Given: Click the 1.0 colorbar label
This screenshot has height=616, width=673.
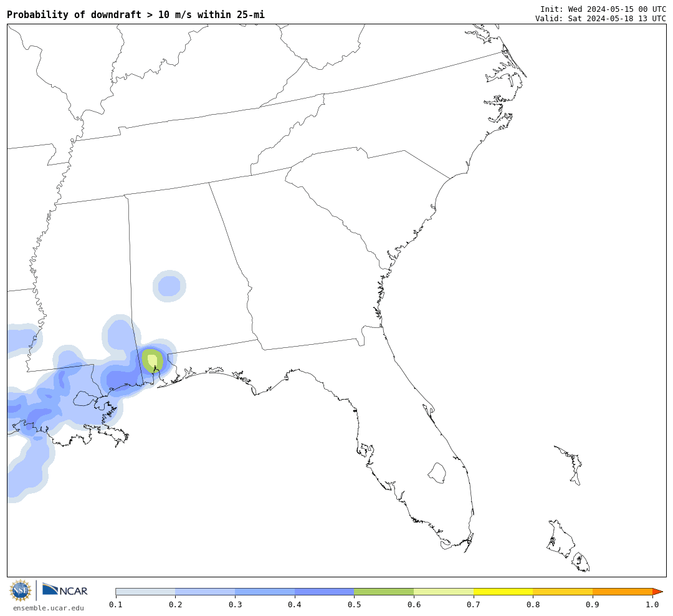Looking at the screenshot, I should [x=652, y=605].
